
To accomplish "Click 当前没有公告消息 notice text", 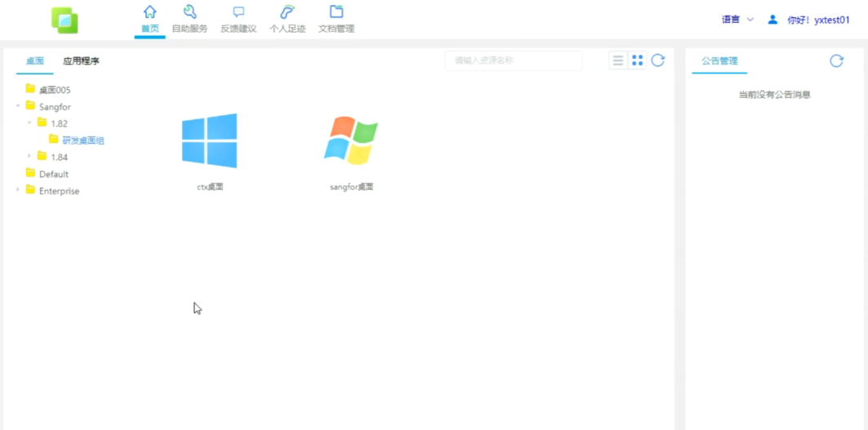I will 775,95.
